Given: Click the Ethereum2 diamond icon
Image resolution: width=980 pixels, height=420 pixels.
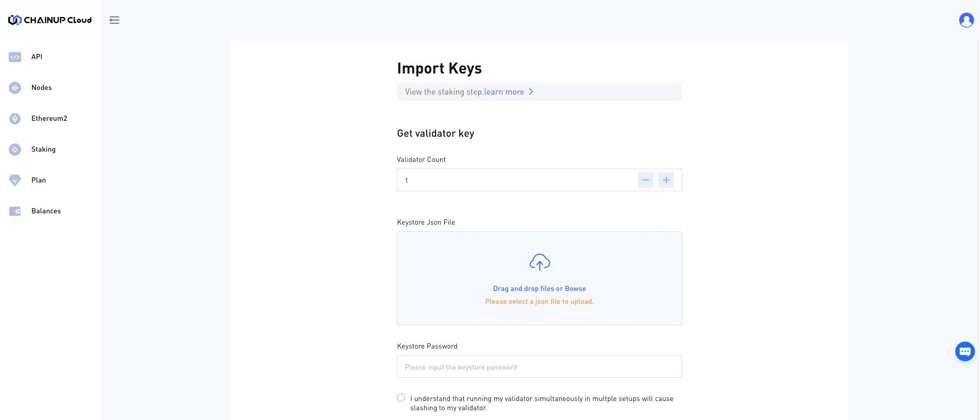Looking at the screenshot, I should point(15,119).
